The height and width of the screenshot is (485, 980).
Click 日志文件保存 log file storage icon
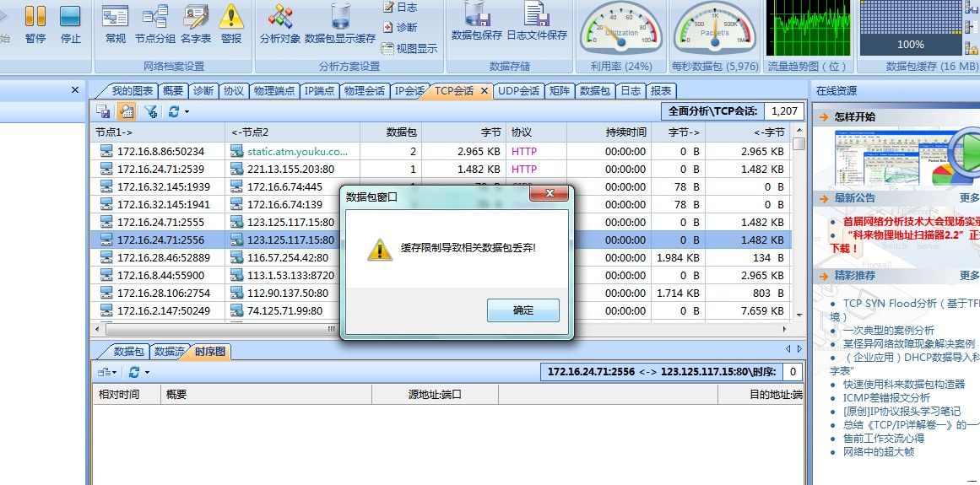(x=537, y=23)
